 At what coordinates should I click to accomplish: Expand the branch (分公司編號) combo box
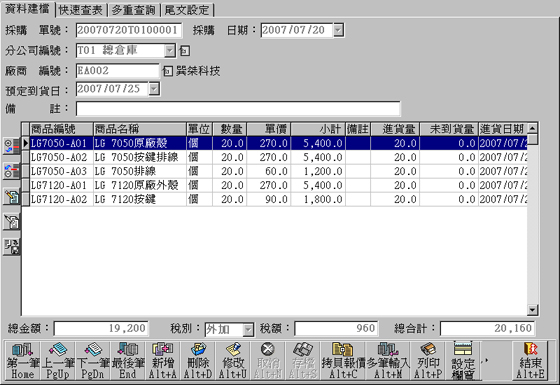[170, 50]
